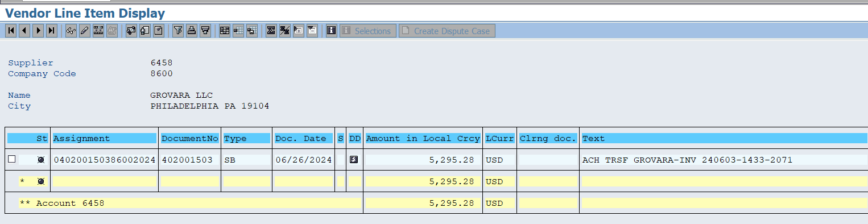
Task: Click supplier number 6458 in the header
Action: tap(162, 63)
